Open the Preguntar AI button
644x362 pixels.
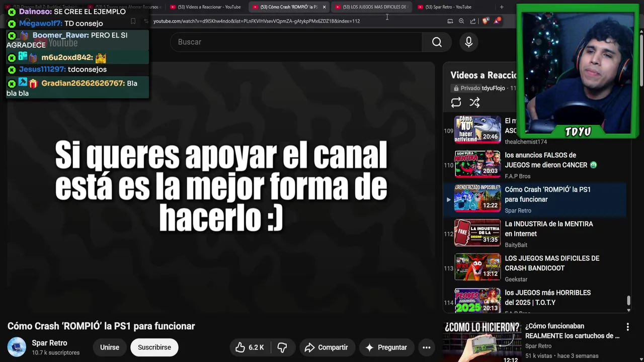coord(386,347)
